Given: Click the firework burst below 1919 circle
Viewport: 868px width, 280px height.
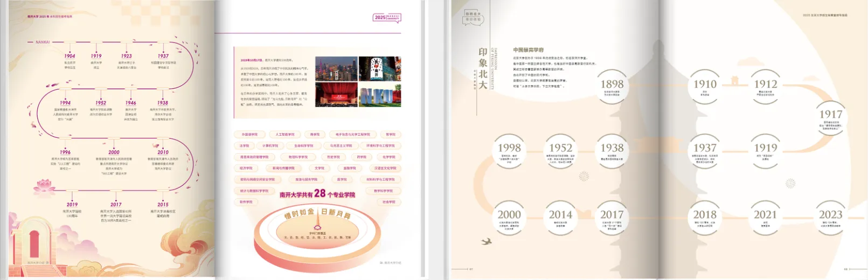Looking at the screenshot, I should point(790,183).
